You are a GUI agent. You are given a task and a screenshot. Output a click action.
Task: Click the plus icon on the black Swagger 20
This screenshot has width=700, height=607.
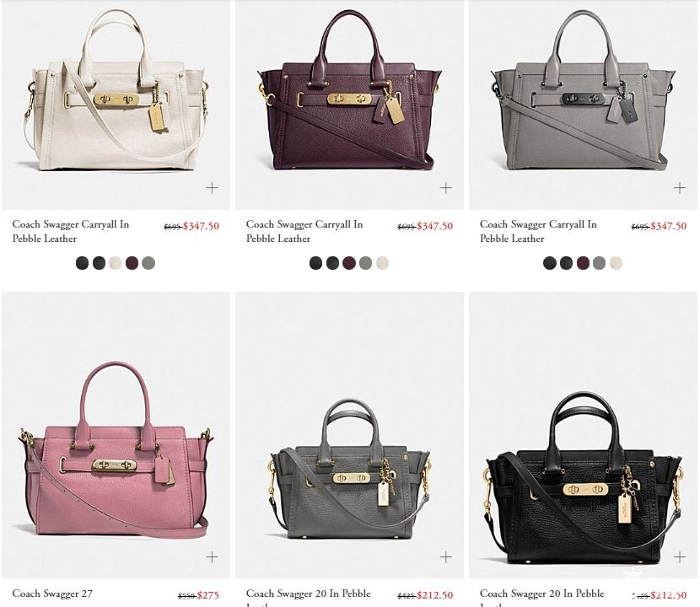click(680, 556)
